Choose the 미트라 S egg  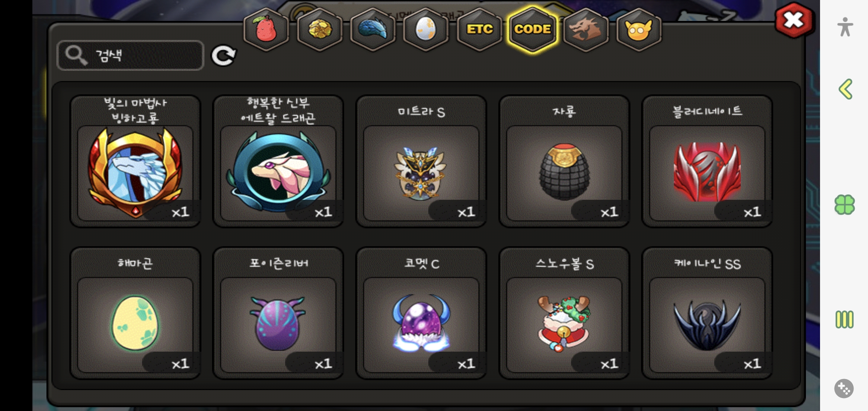point(421,161)
